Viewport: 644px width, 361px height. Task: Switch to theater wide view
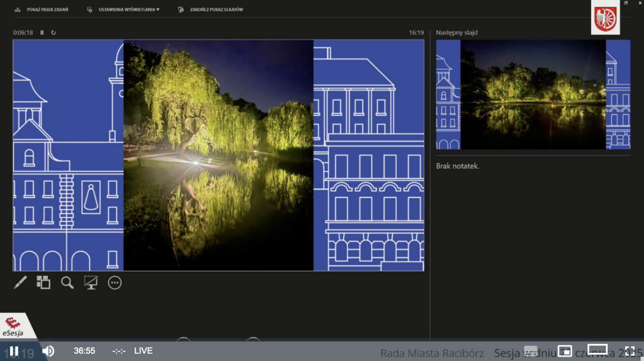coord(597,349)
